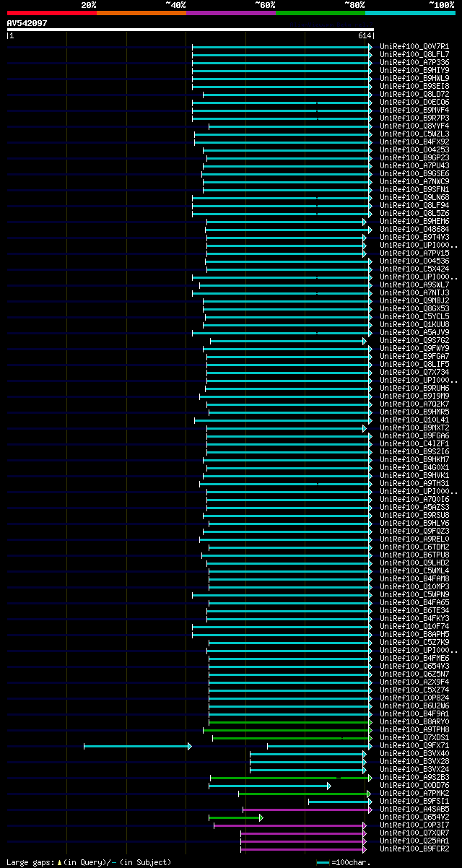Select the UniRef100_B6TE34 label
Image resolution: width=462 pixels, height=868 pixels.
click(x=414, y=610)
